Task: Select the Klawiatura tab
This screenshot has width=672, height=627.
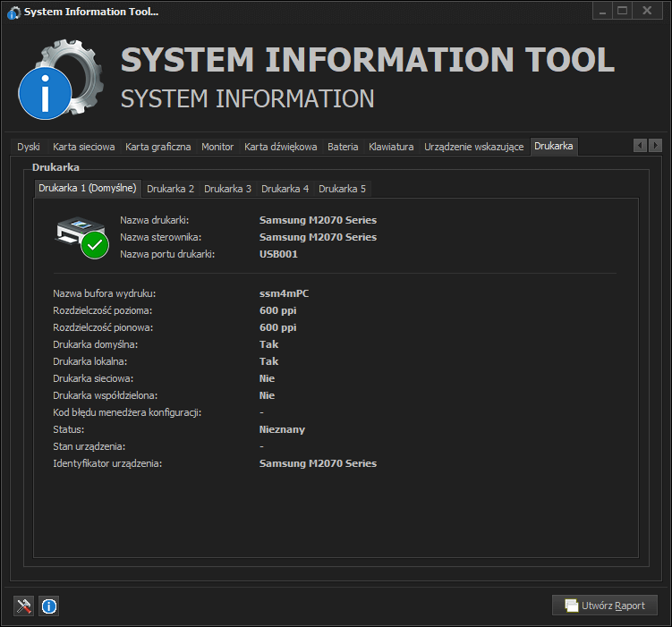Action: click(x=391, y=147)
